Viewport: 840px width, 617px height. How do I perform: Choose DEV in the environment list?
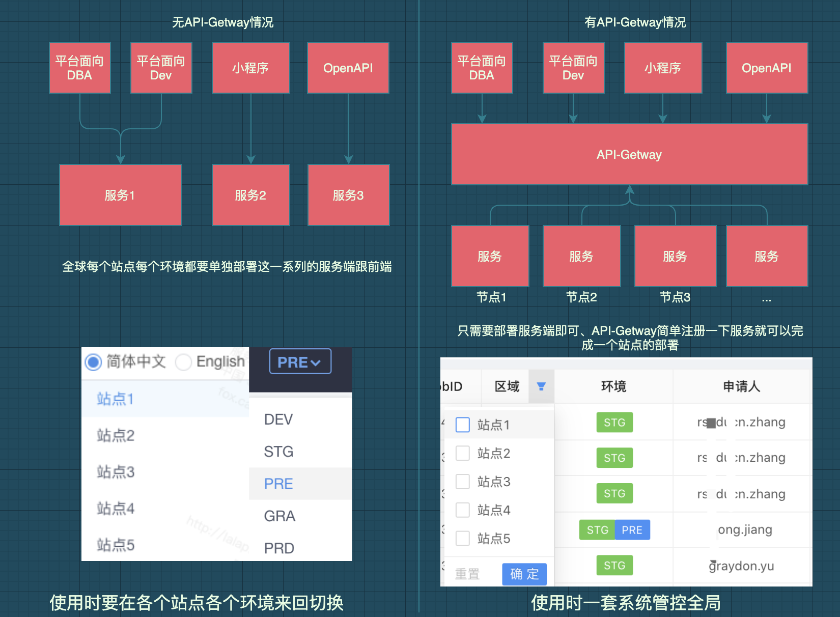[300, 419]
